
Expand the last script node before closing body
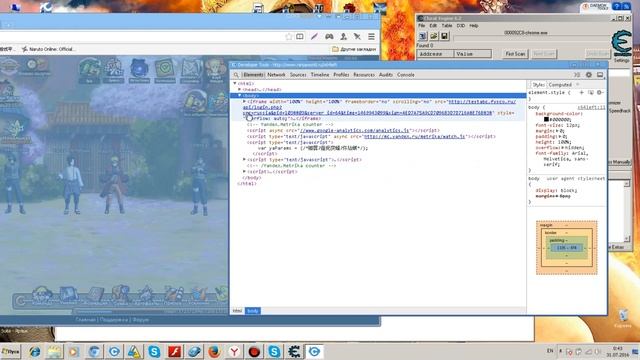click(x=244, y=172)
